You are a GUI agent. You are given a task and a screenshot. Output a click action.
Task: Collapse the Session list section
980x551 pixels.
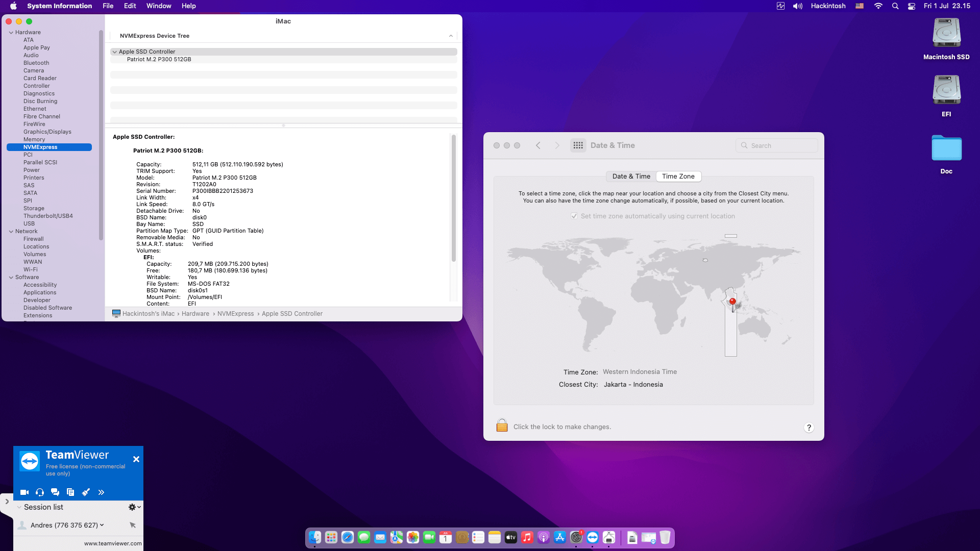click(x=19, y=507)
